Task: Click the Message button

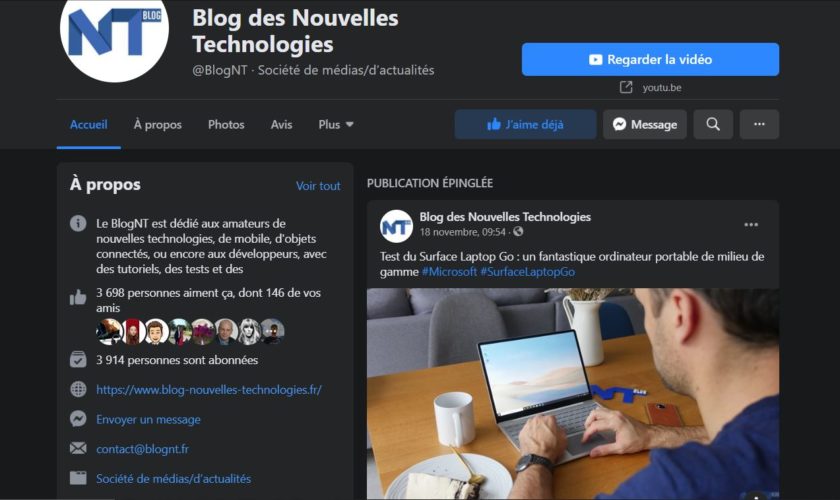Action: [x=645, y=124]
